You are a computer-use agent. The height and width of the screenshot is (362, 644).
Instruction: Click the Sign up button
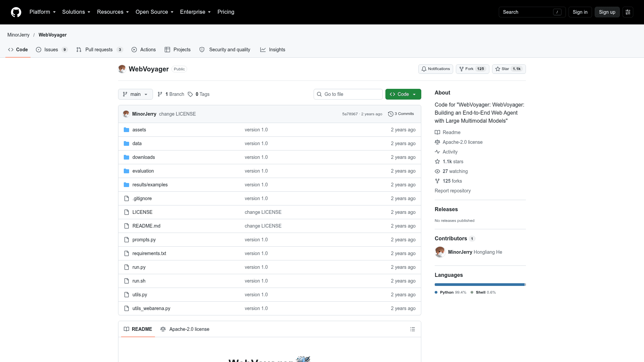pyautogui.click(x=607, y=12)
